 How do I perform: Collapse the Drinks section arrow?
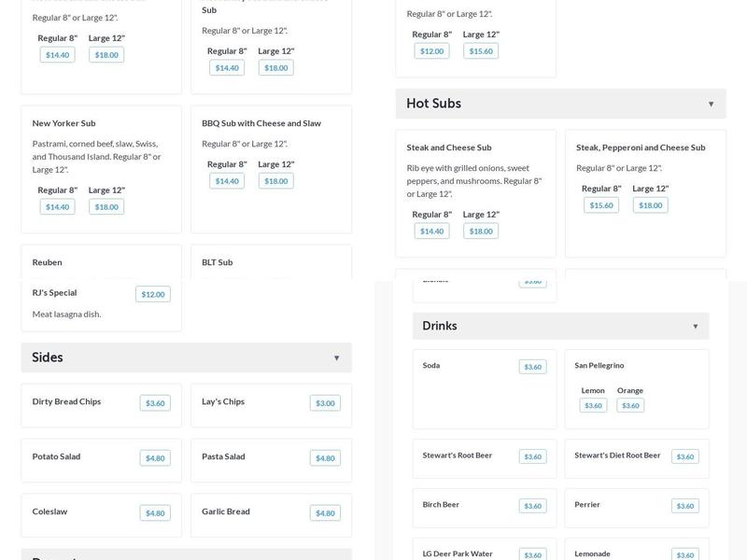[x=695, y=326]
